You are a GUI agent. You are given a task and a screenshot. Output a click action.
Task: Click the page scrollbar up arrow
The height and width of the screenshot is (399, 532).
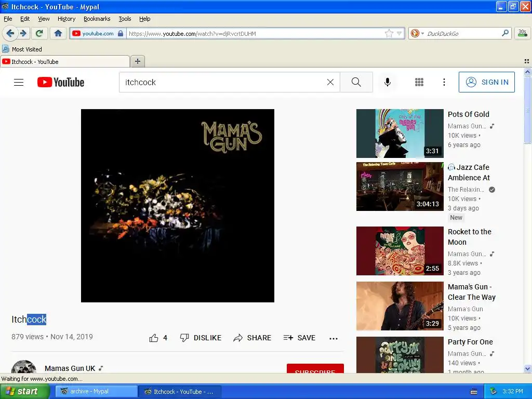pos(527,72)
